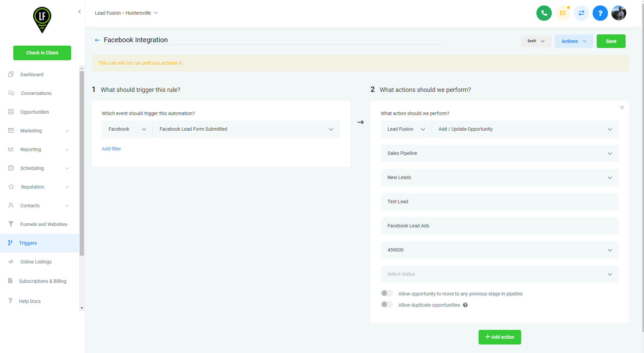The image size is (644, 353).
Task: Click the Contacts person icon
Action: coord(11,205)
